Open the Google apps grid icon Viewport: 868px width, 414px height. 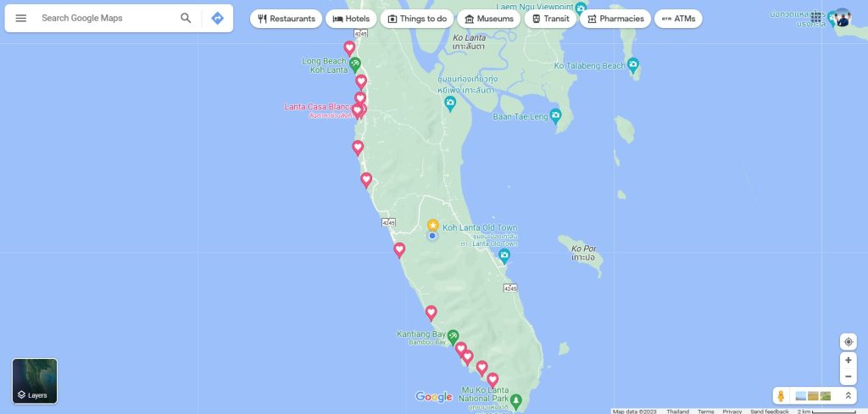pos(816,17)
